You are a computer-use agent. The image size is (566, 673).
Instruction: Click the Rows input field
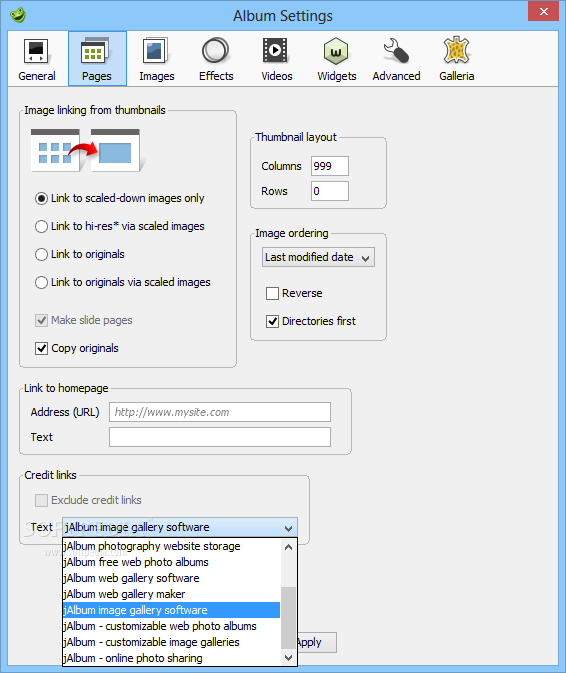(330, 191)
